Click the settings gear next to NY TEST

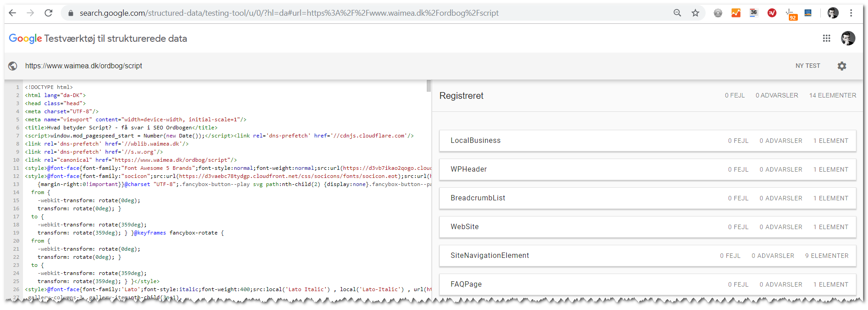(x=841, y=66)
